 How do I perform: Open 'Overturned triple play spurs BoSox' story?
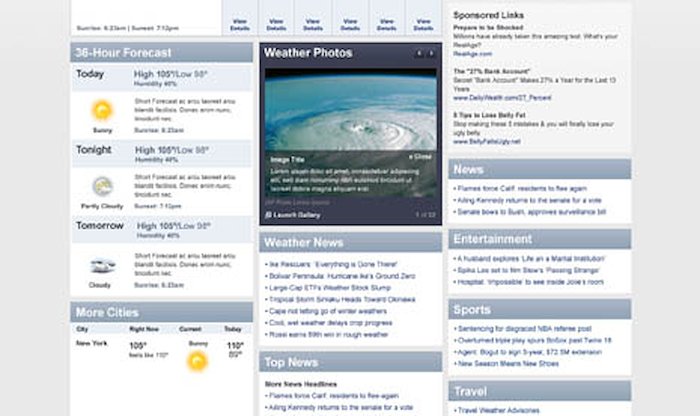(x=534, y=340)
